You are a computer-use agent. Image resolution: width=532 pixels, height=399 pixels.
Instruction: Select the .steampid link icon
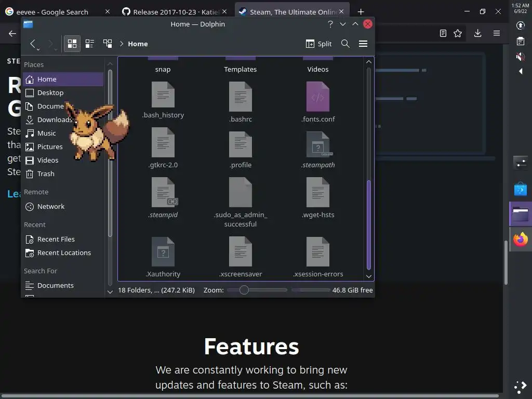163,192
